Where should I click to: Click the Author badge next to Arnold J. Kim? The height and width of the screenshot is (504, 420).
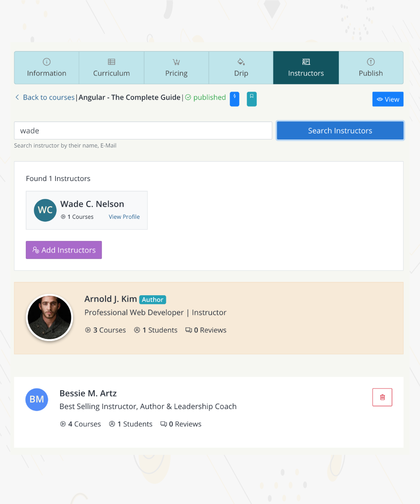(152, 299)
